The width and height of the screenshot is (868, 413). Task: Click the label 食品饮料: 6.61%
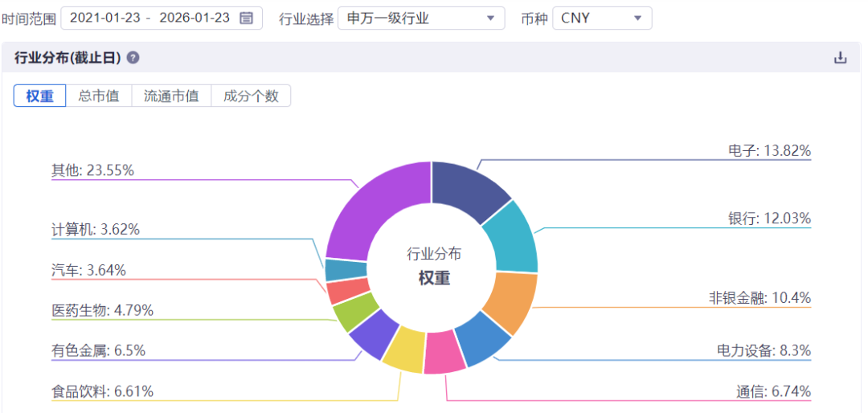pyautogui.click(x=102, y=391)
